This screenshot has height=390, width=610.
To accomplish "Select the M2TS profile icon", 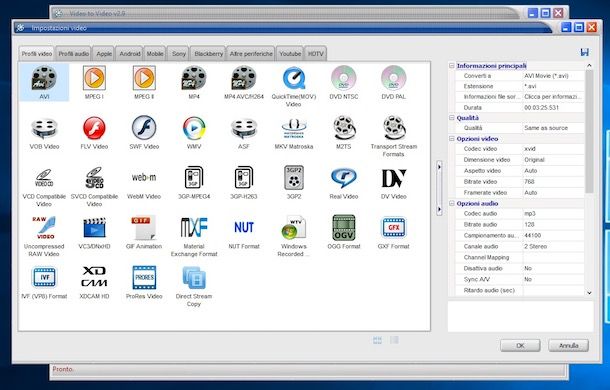I will click(x=344, y=128).
